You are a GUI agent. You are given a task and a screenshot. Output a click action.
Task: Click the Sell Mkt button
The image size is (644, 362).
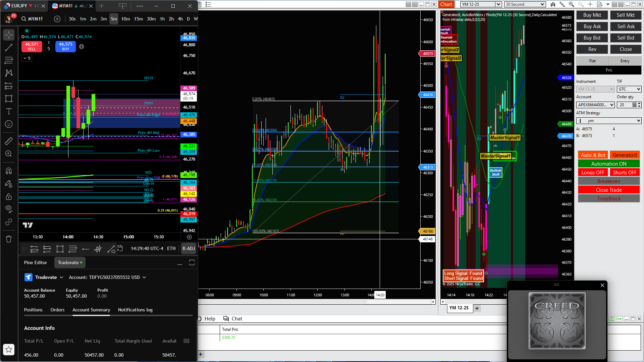626,15
